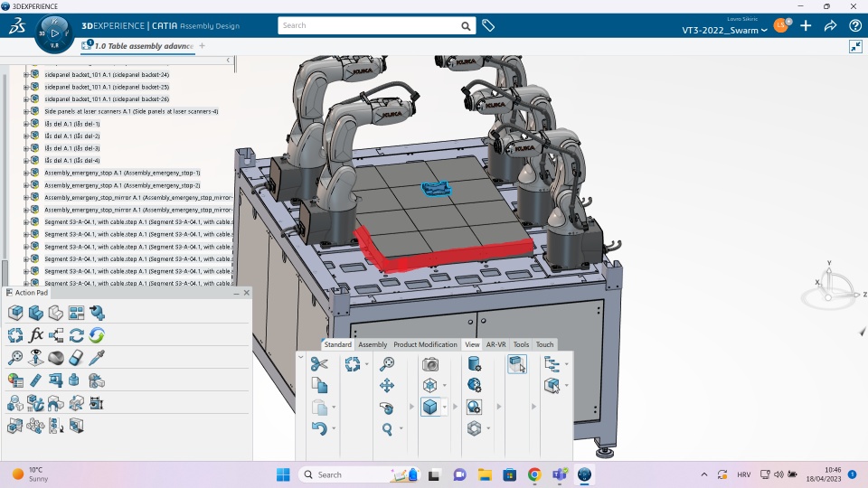This screenshot has width=868, height=488.
Task: Click the Rotate hand icon in View toolbar
Action: click(387, 408)
